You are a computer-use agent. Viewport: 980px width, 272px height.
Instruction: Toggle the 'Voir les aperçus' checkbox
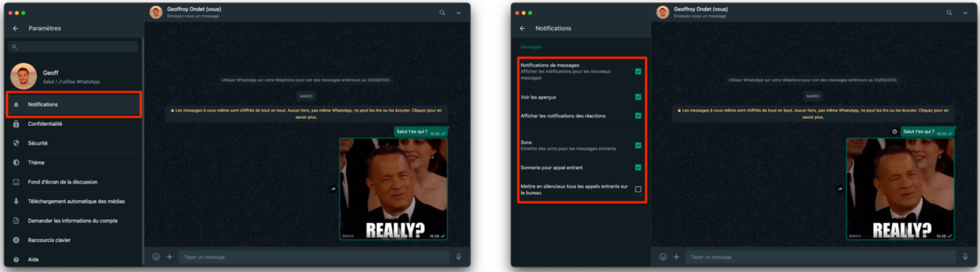pyautogui.click(x=638, y=96)
